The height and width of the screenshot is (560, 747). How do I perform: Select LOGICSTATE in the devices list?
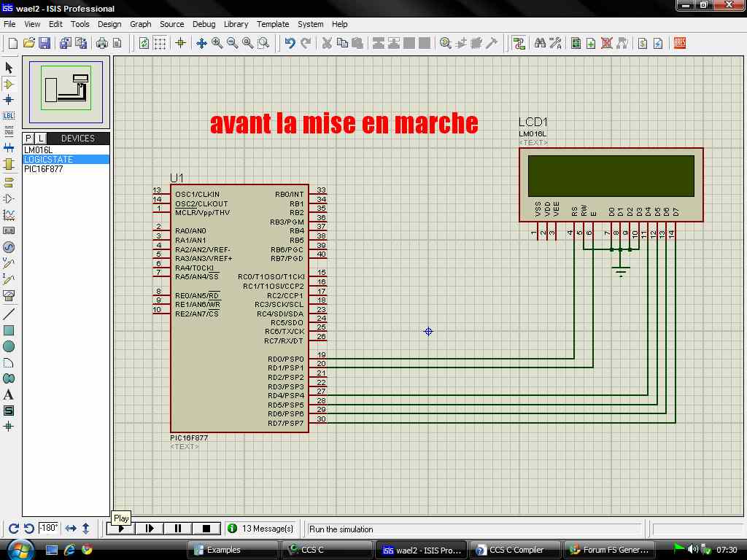[66, 160]
